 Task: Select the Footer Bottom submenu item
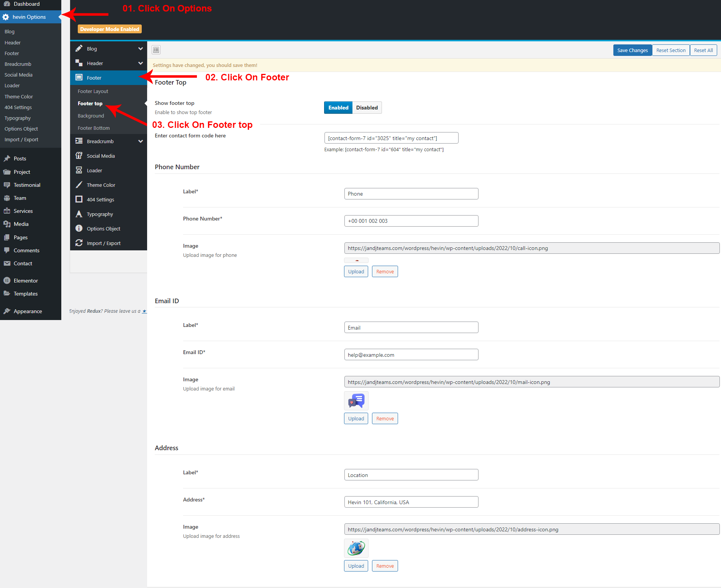(x=93, y=128)
